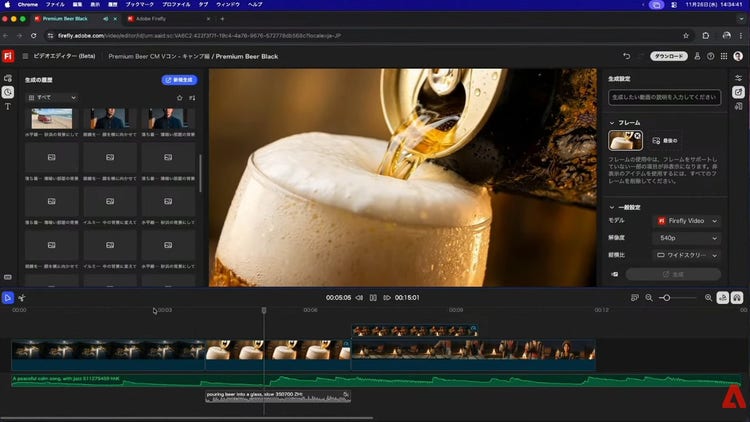Screen dimensions: 750x422
Task: Open the Firefly Video model dropdown
Action: pyautogui.click(x=687, y=220)
